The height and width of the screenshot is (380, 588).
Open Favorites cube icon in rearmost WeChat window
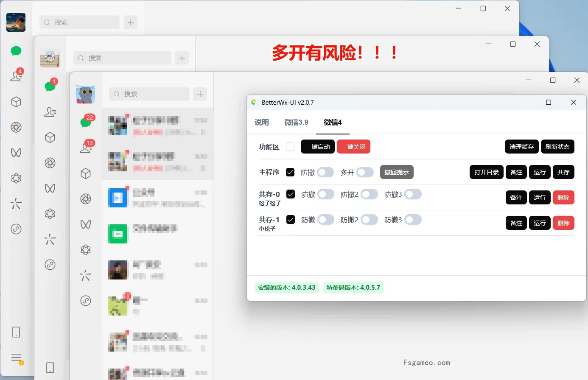pos(16,102)
